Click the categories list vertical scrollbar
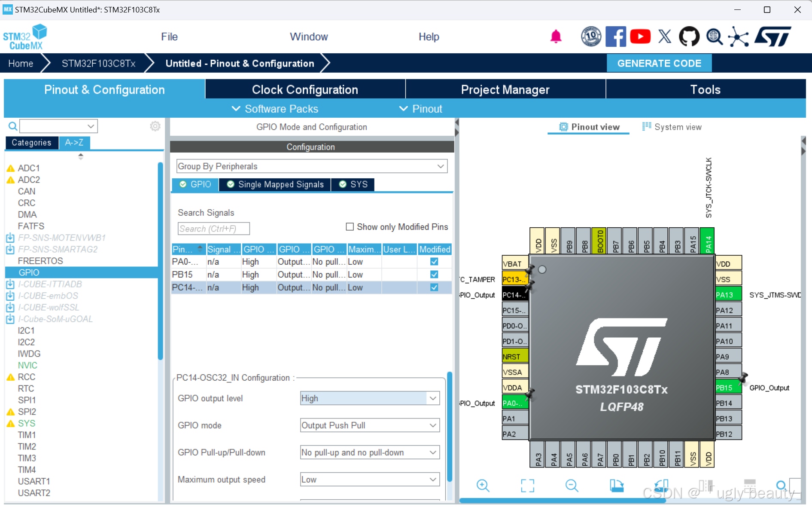The width and height of the screenshot is (812, 507). click(160, 261)
